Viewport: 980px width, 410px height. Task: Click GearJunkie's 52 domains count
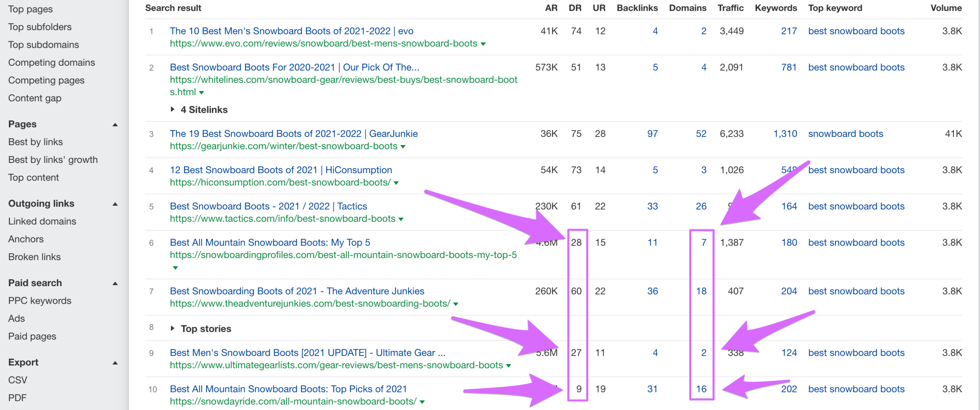pyautogui.click(x=701, y=133)
